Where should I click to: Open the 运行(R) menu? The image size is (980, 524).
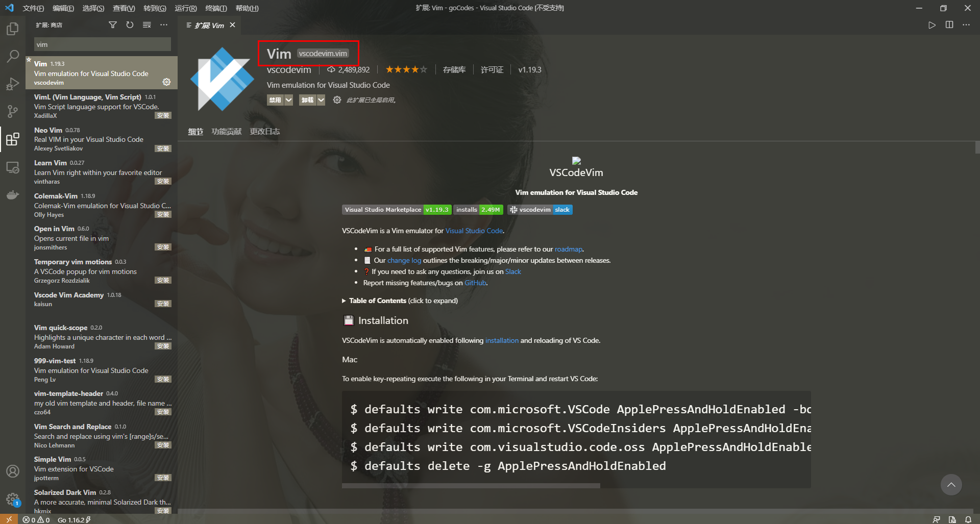[186, 8]
